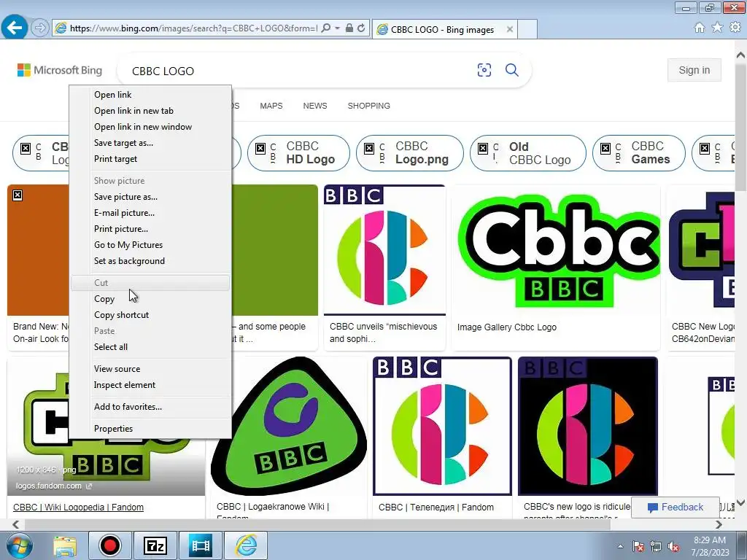Click the Microsoft Bing logo
The image size is (747, 560).
[60, 71]
